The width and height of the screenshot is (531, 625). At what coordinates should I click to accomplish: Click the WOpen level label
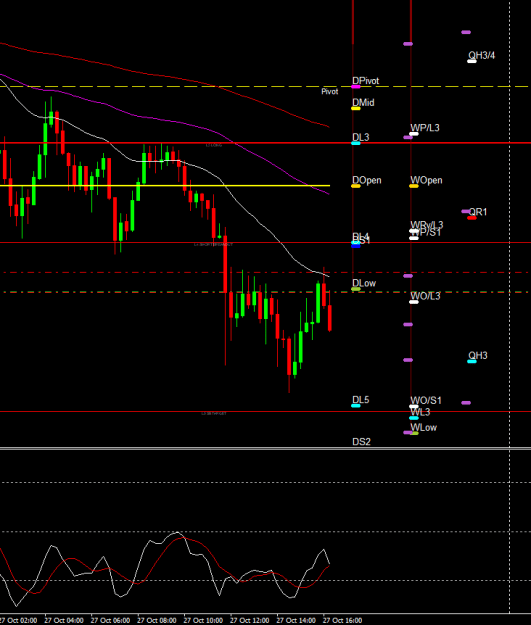coord(426,181)
